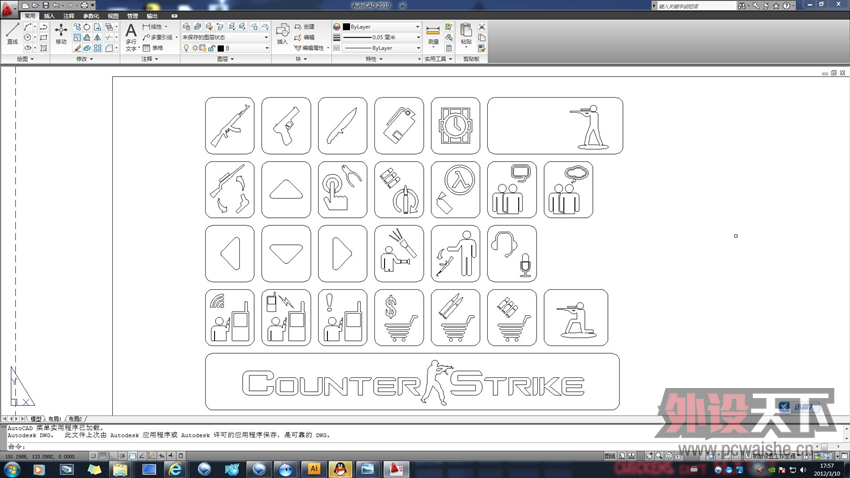Click the Help question mark icon
This screenshot has width=850, height=478.
787,5
